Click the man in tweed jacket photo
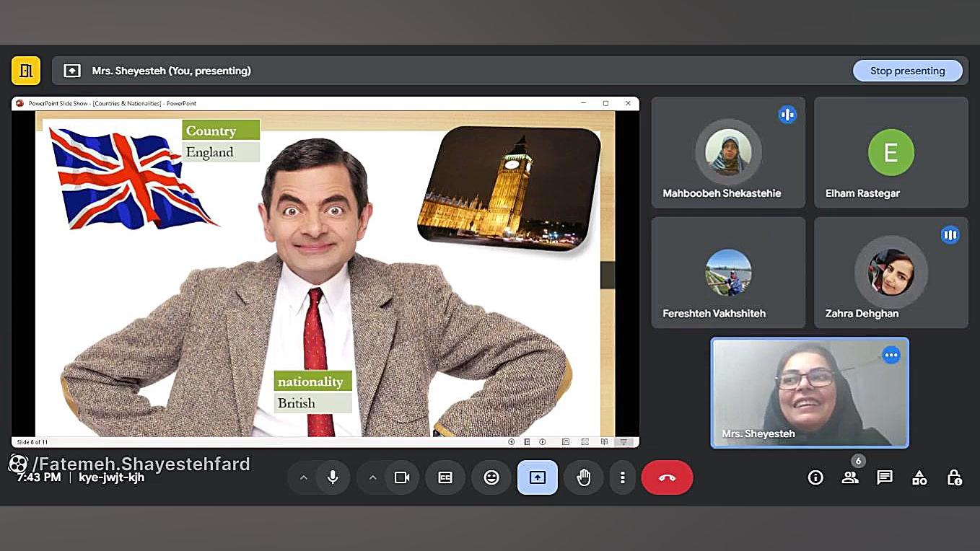Screen dimensions: 980x551 pyautogui.click(x=315, y=288)
